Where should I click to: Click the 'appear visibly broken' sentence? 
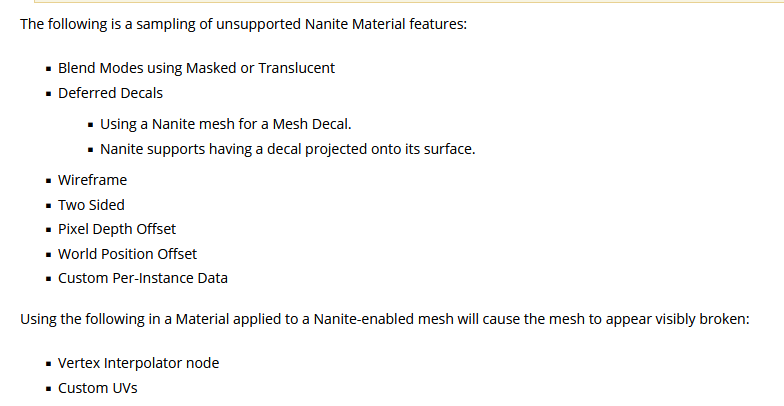(x=385, y=319)
